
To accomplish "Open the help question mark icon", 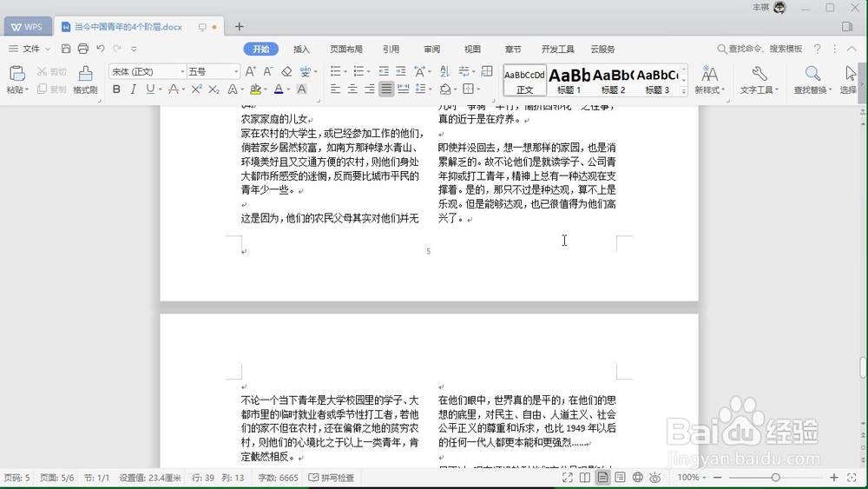I will coord(817,49).
